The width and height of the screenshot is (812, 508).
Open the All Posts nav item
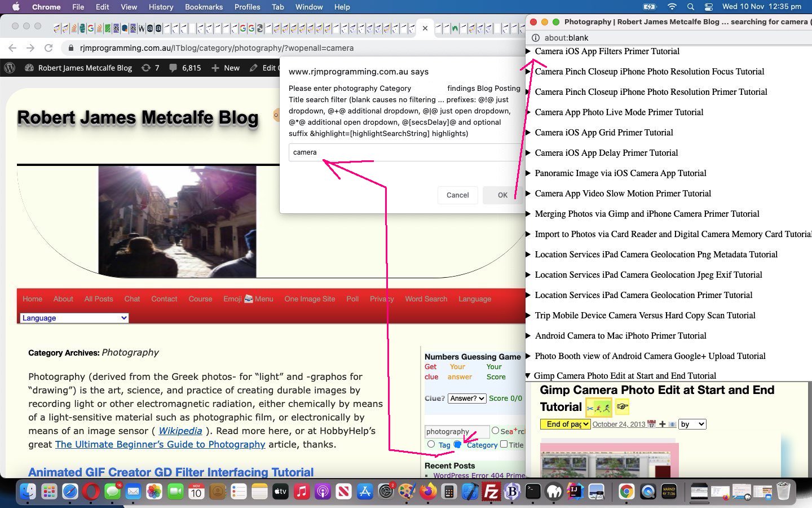(x=99, y=299)
